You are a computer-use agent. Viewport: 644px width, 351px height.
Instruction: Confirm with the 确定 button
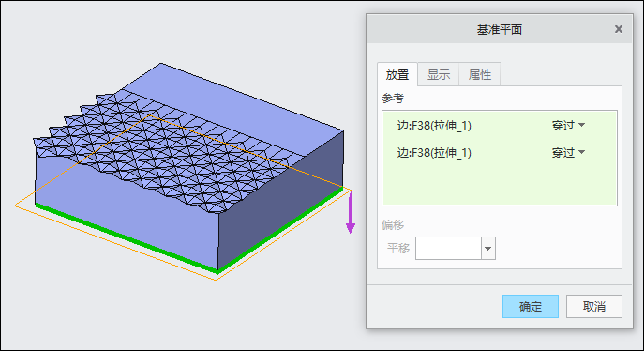point(531,306)
